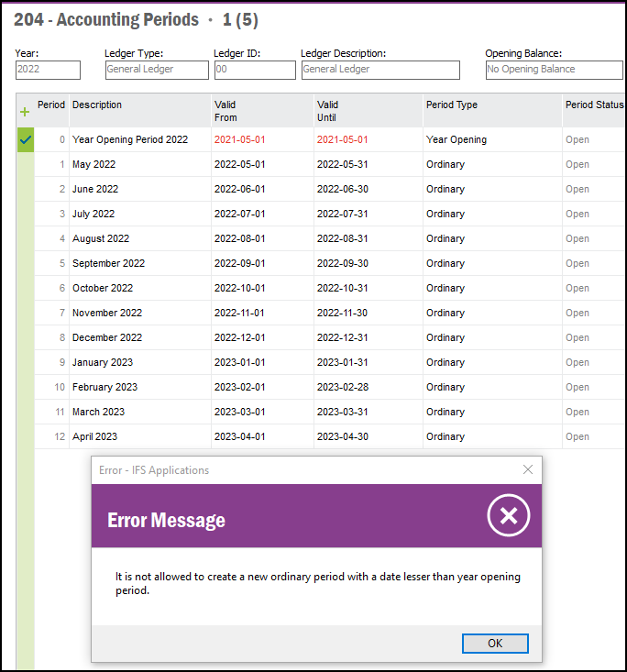Click Valid From 2022-09-01

[x=239, y=263]
